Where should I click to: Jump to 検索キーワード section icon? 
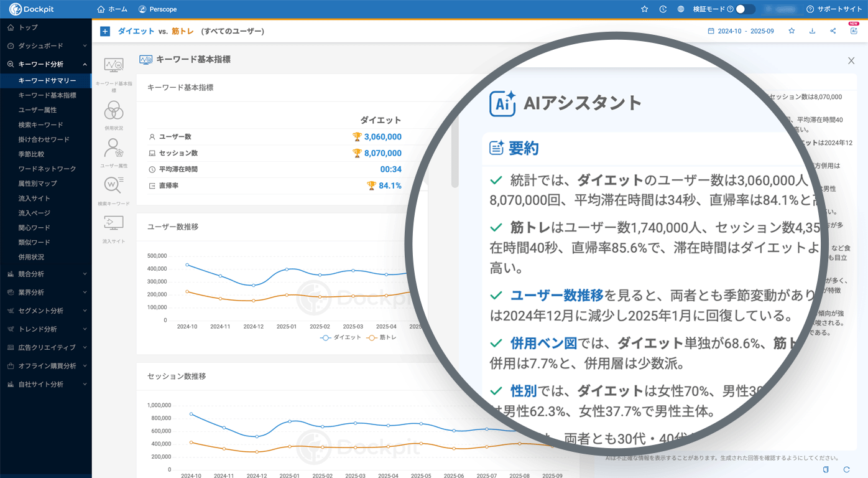[113, 185]
